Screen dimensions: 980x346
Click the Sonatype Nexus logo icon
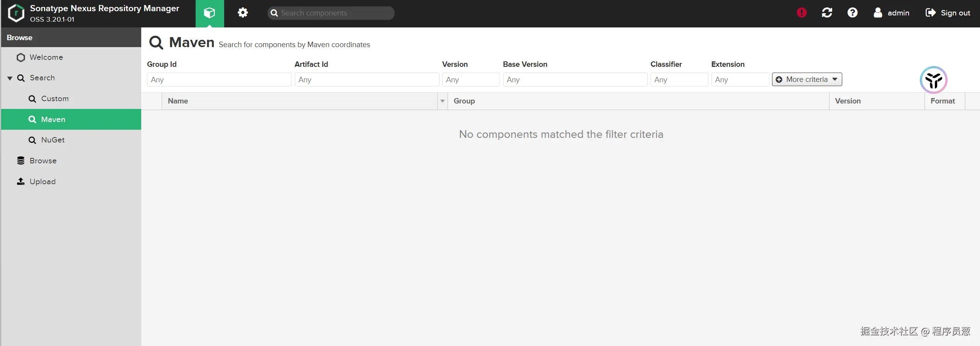point(16,13)
